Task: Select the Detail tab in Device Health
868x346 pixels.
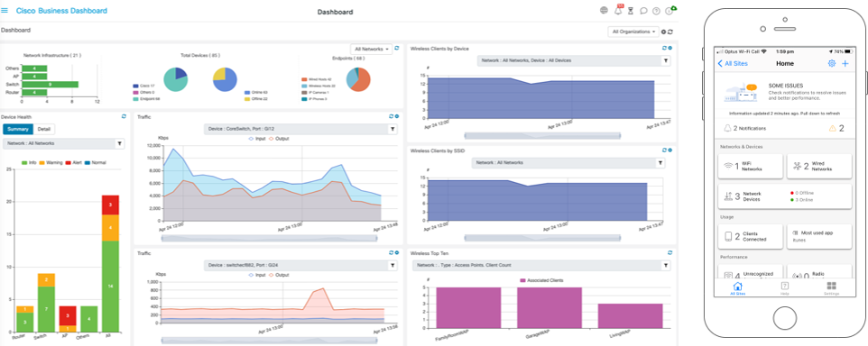Action: coord(43,129)
